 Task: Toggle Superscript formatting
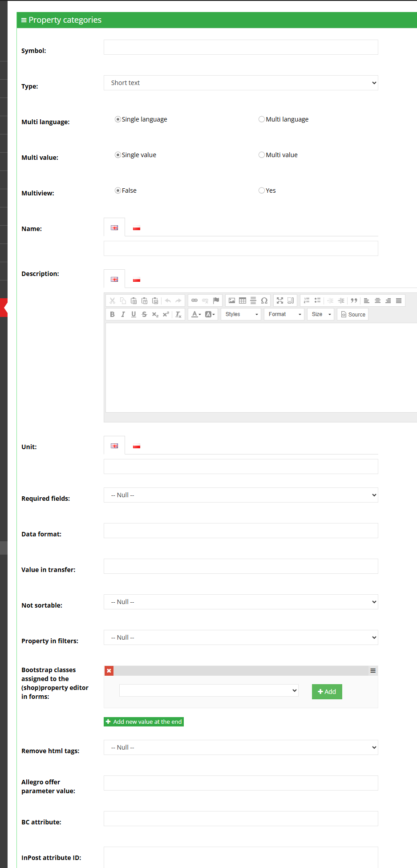click(166, 314)
